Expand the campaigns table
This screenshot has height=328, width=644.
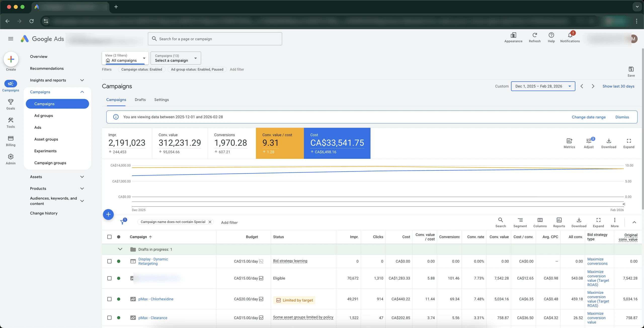click(598, 223)
